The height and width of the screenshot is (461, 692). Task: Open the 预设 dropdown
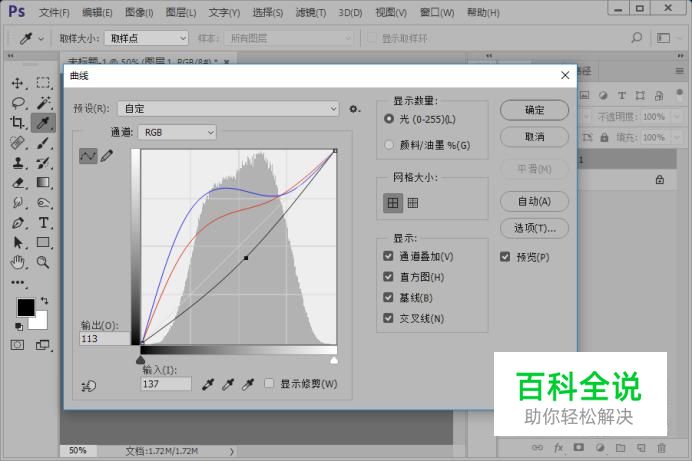click(228, 109)
